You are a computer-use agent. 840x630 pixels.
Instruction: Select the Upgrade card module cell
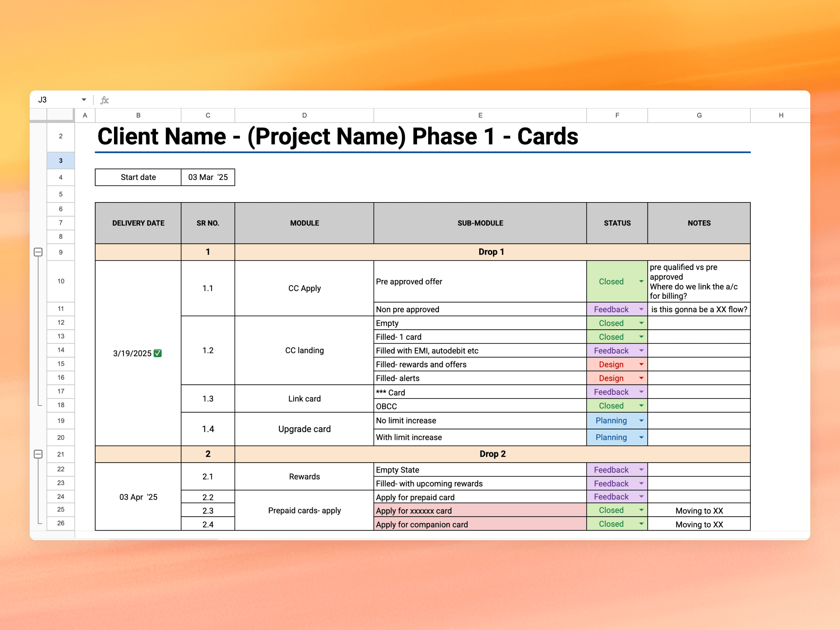coord(304,429)
